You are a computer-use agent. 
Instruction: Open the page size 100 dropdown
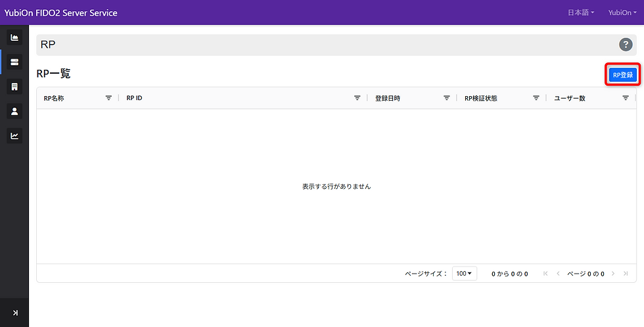[464, 274]
